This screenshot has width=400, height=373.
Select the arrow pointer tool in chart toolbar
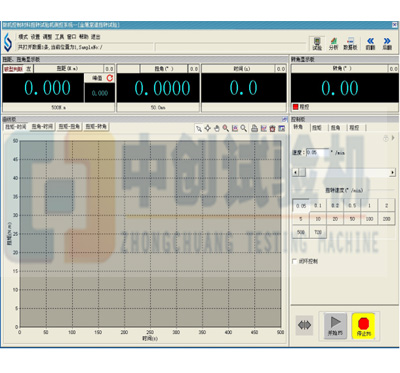pos(199,129)
